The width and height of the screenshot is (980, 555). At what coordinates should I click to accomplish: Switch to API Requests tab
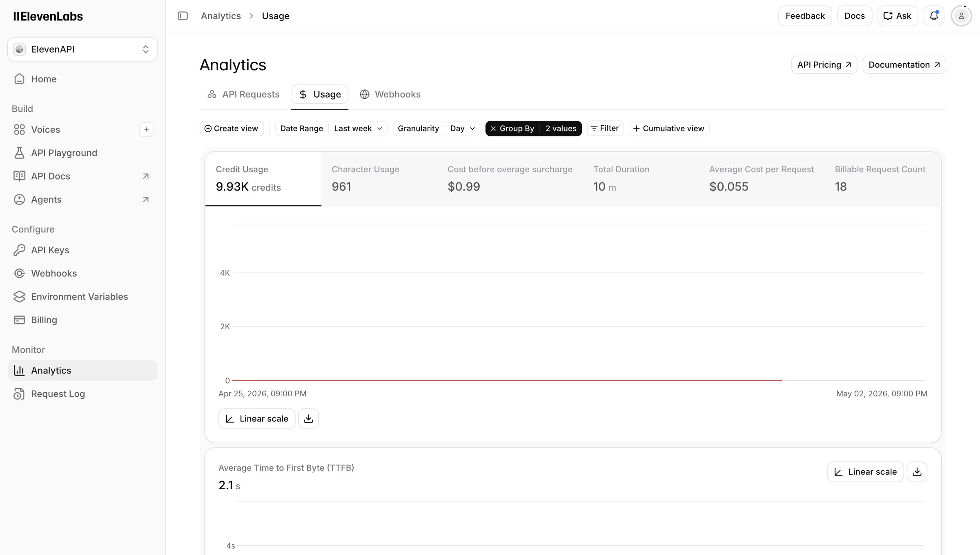[243, 94]
